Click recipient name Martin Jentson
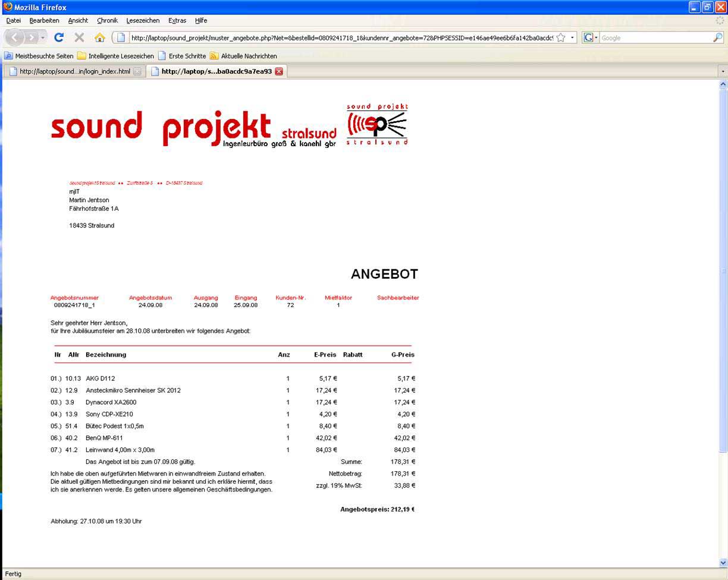 pos(89,200)
